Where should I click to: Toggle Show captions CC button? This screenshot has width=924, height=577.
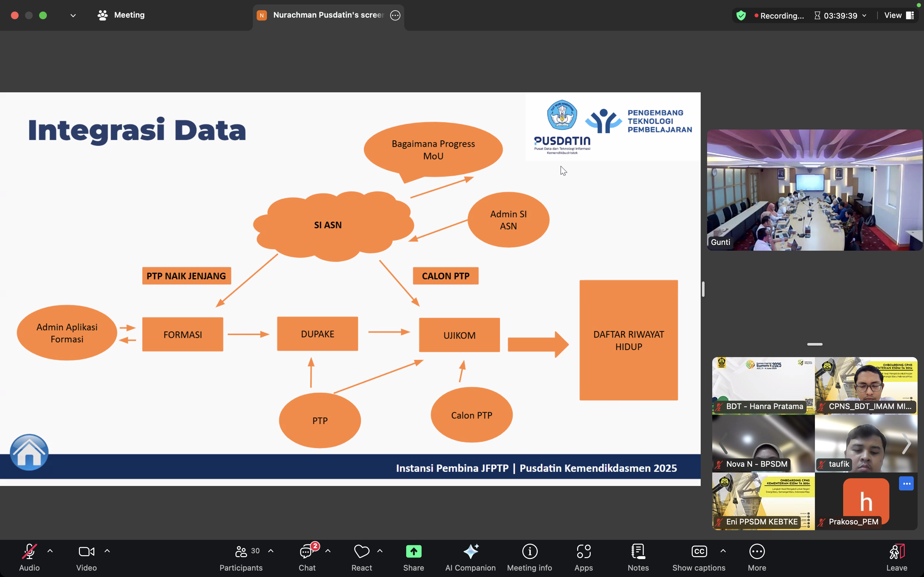pos(699,551)
